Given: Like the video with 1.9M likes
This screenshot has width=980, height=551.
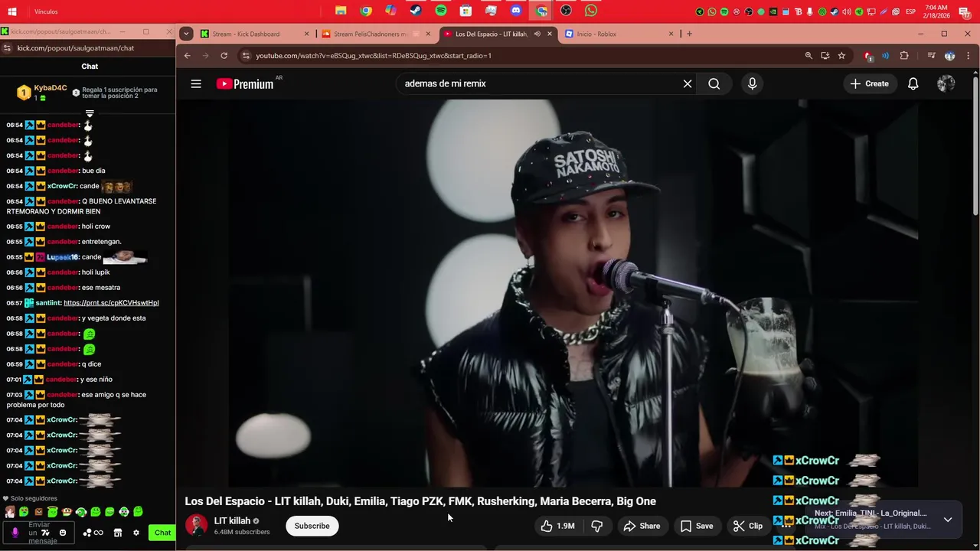Looking at the screenshot, I should point(557,526).
